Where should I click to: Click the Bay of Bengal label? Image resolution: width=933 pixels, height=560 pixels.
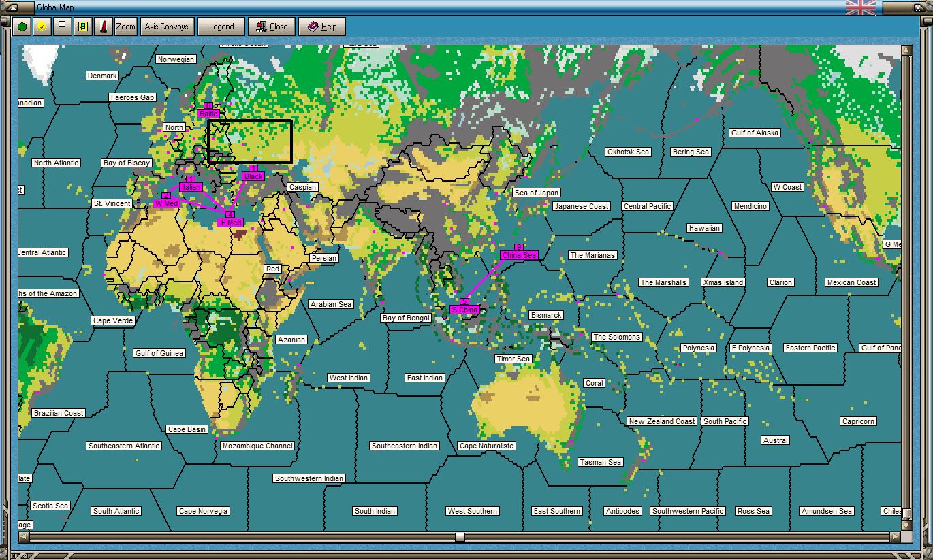coord(407,318)
